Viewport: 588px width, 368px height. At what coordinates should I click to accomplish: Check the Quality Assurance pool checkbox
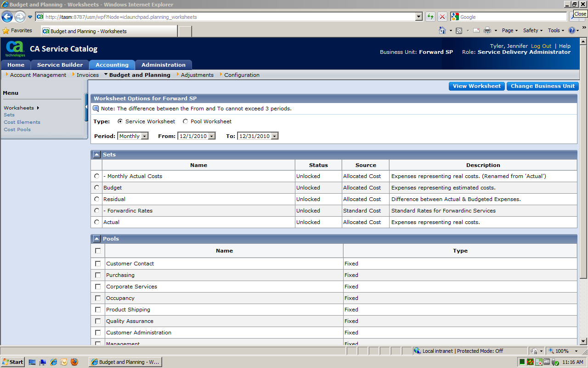[x=97, y=321]
